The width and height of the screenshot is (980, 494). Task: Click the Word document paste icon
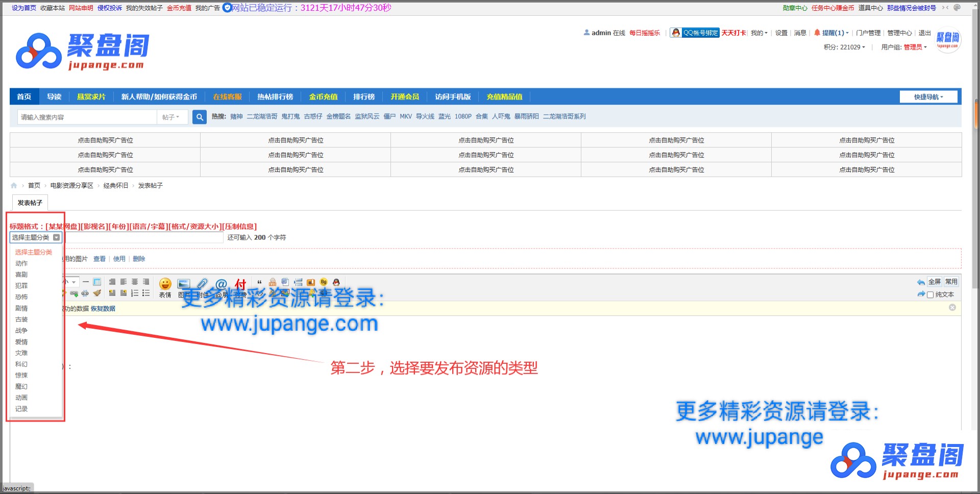click(x=285, y=282)
